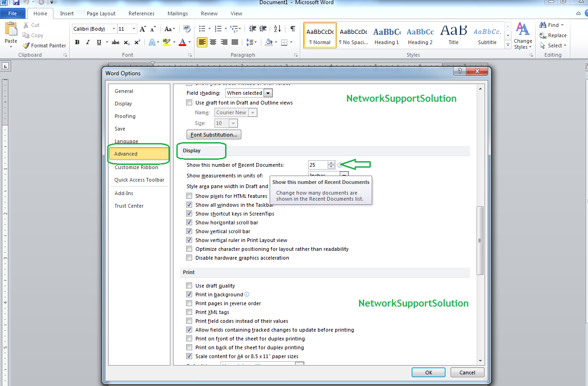
Task: Click Cancel in Word Options
Action: point(467,372)
